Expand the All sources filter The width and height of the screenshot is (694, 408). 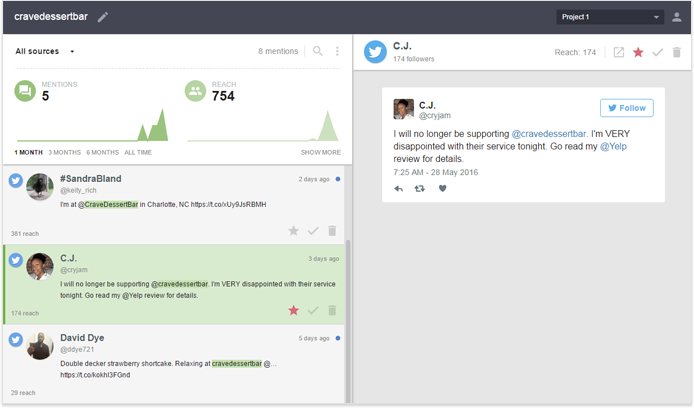[45, 51]
